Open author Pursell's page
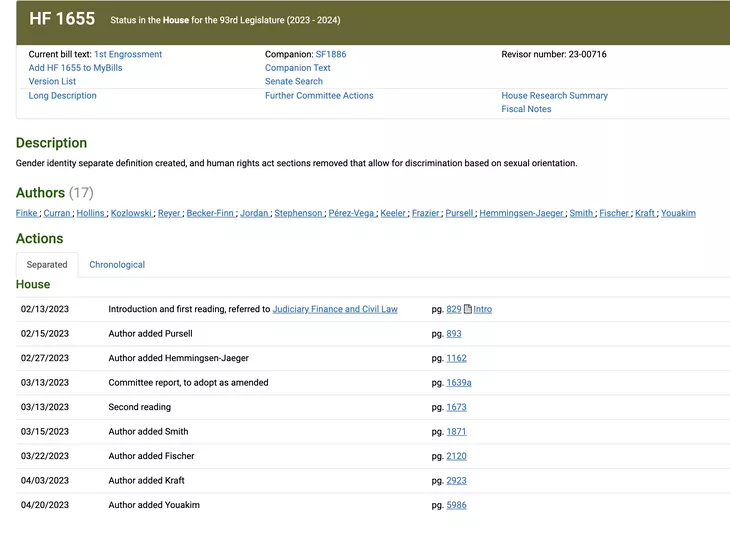Image resolution: width=730 pixels, height=538 pixels. (x=459, y=213)
